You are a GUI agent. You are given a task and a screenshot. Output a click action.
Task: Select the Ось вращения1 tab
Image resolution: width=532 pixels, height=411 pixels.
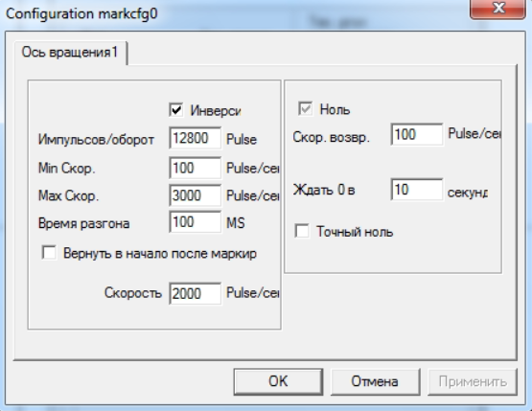70,53
